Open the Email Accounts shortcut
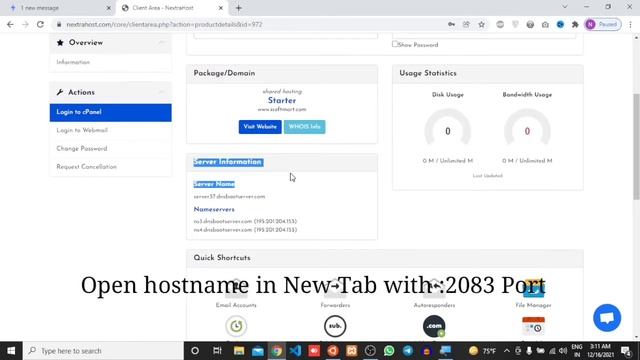 [236, 294]
